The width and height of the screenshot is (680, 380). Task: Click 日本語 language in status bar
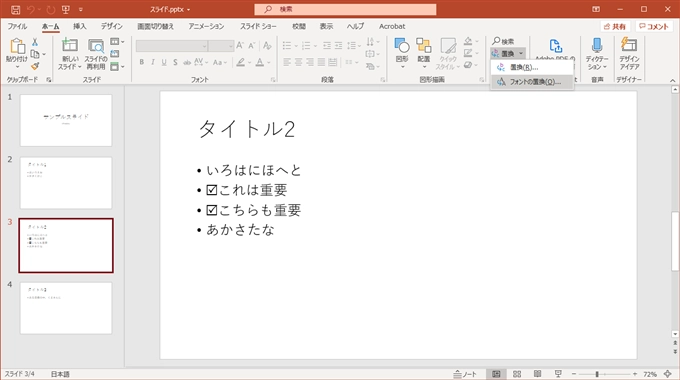(60, 374)
